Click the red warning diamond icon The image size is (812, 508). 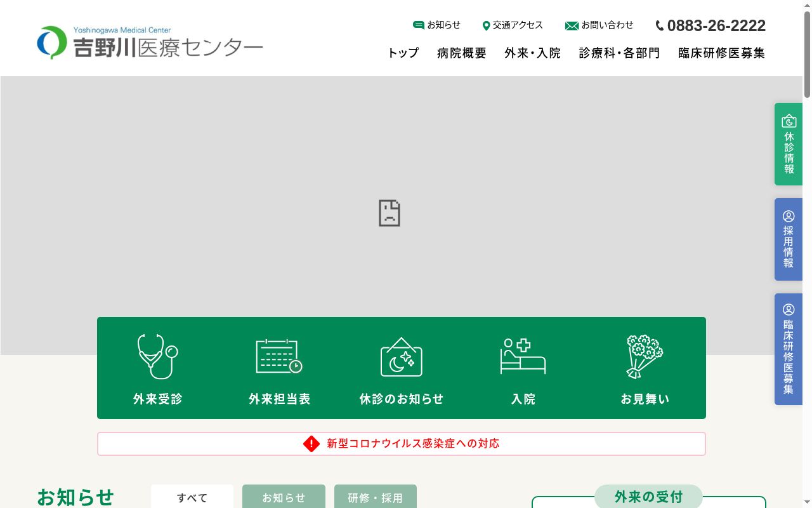311,444
